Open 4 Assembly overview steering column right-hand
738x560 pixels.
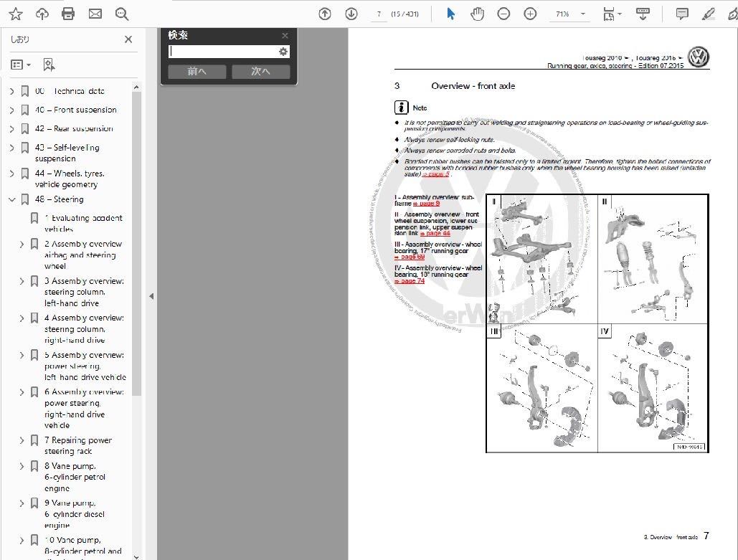click(x=84, y=329)
